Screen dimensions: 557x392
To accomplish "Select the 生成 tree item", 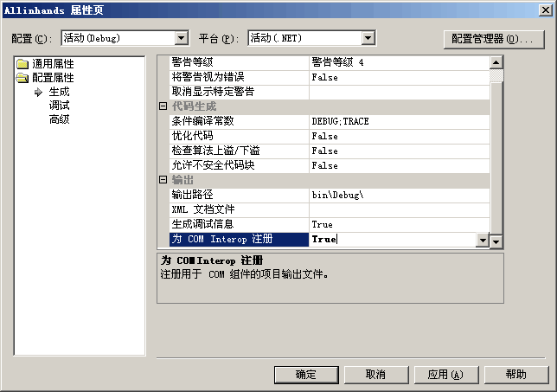I will click(59, 92).
